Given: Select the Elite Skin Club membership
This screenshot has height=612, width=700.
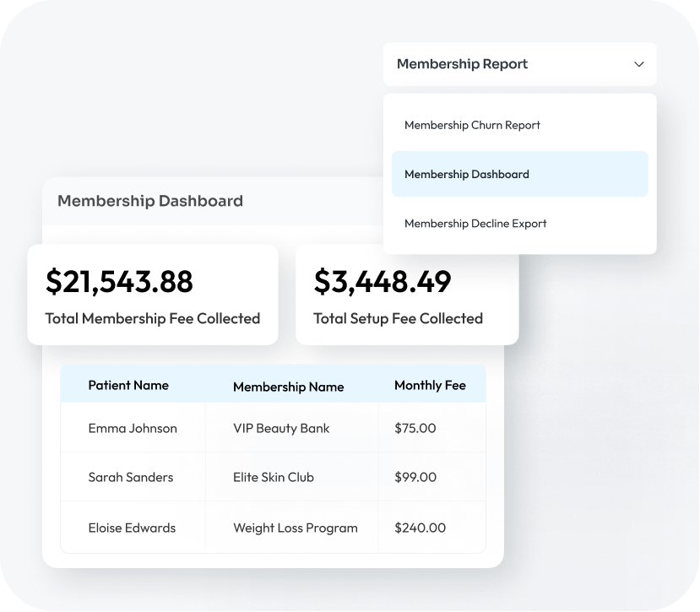Looking at the screenshot, I should click(x=274, y=477).
